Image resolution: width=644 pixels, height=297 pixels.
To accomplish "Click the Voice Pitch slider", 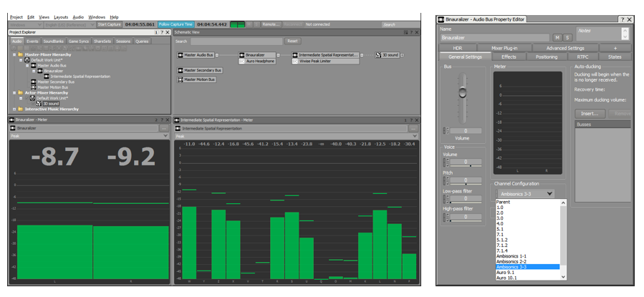I will tap(466, 184).
